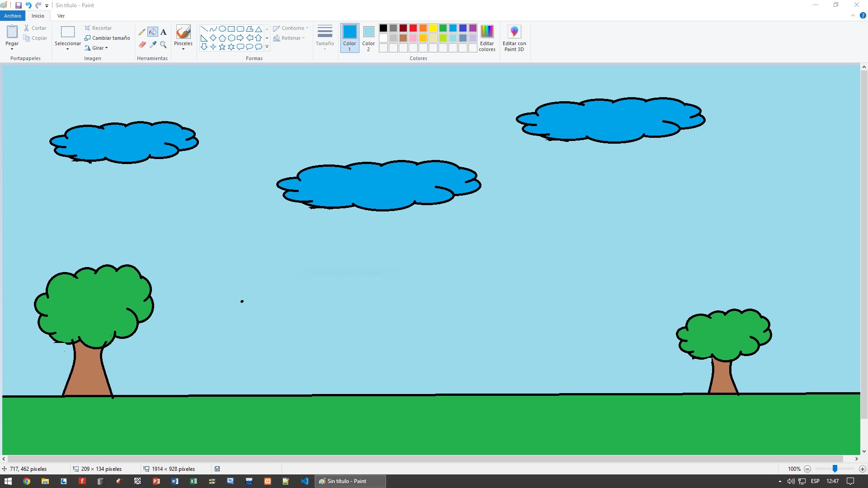This screenshot has width=868, height=488.
Task: Select the Text tool
Action: 163,32
